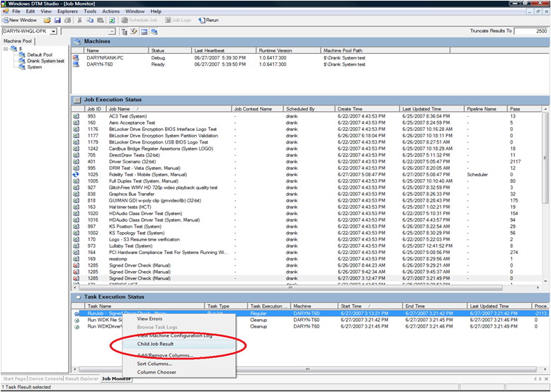This screenshot has height=392, width=551.
Task: Choose Sort Columns... in context menu
Action: coord(178,364)
